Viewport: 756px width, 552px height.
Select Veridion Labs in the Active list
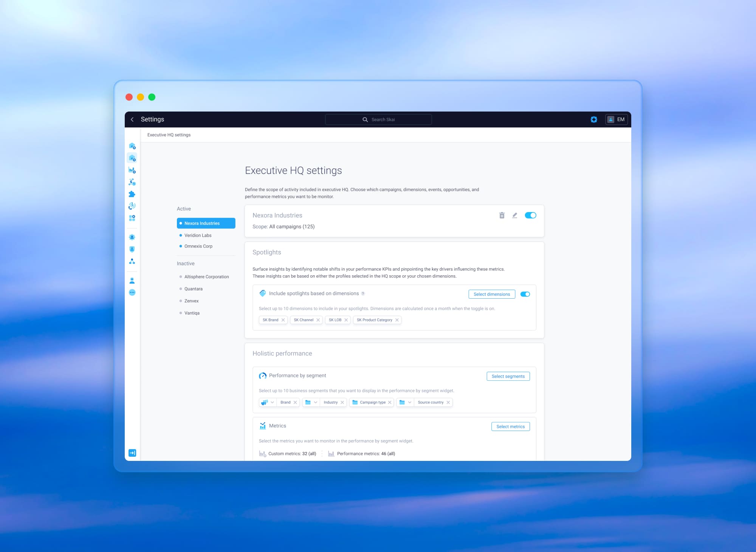(198, 235)
